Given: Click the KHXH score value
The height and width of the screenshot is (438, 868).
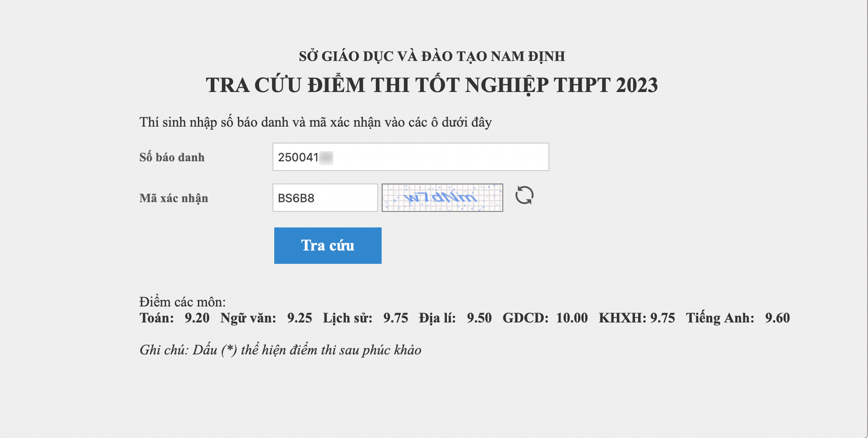Looking at the screenshot, I should (x=663, y=318).
